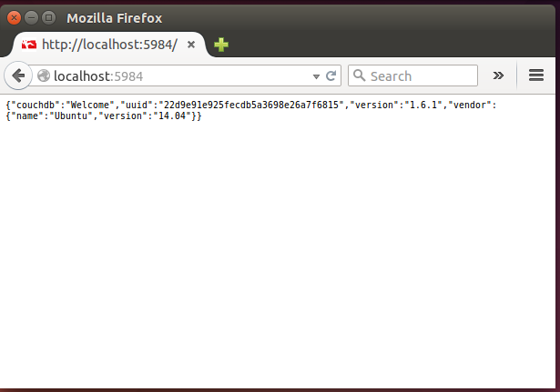
Task: Minimize the Firefox window
Action: [x=31, y=17]
